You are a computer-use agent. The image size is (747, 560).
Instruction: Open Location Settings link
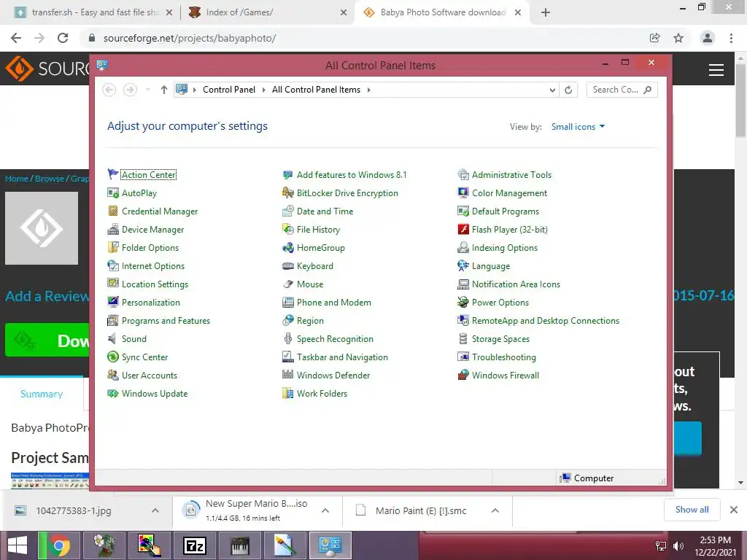155,284
